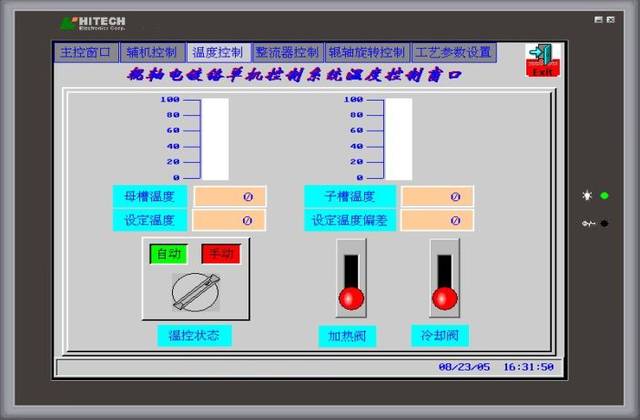
Task: Click the key-shaped communication status icon
Action: pos(588,223)
